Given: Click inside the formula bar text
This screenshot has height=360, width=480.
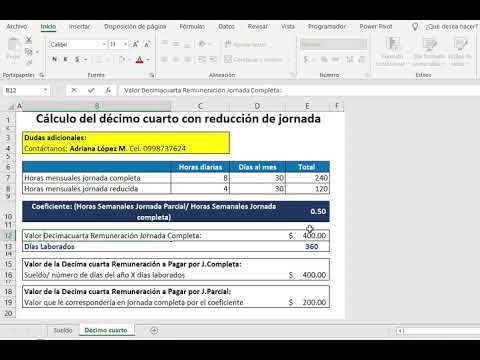Looking at the screenshot, I should click(x=203, y=90).
